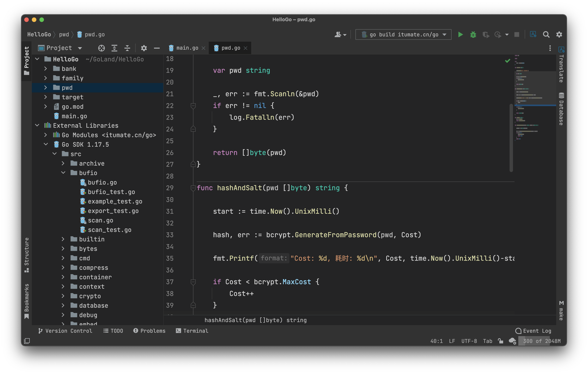The width and height of the screenshot is (588, 374).
Task: Click HelloGo breadcrumb in navigation bar
Action: pos(39,34)
